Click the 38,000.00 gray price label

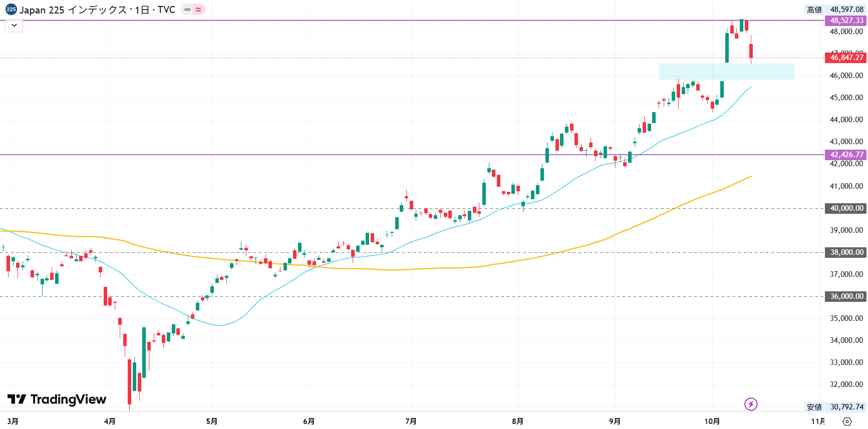[845, 252]
